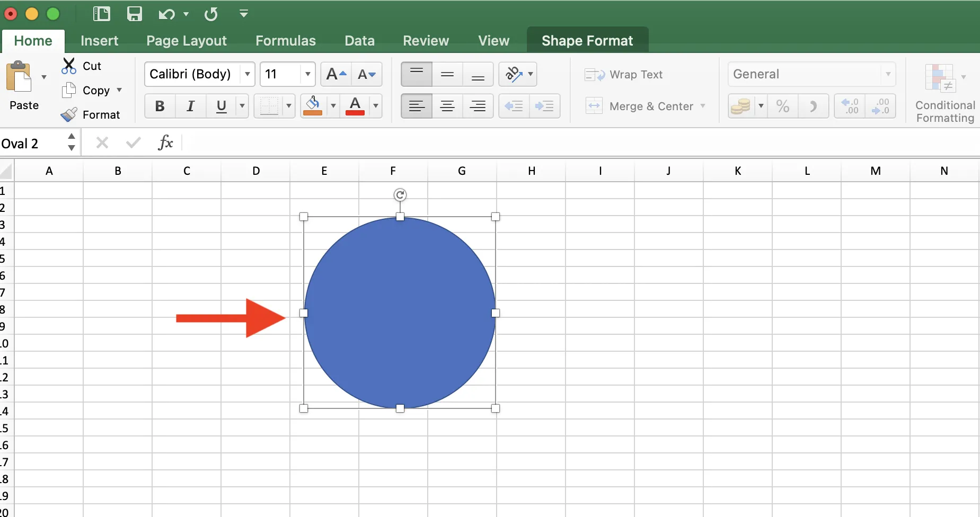Click the Conditional Formatting icon
The image size is (980, 517).
pyautogui.click(x=939, y=78)
